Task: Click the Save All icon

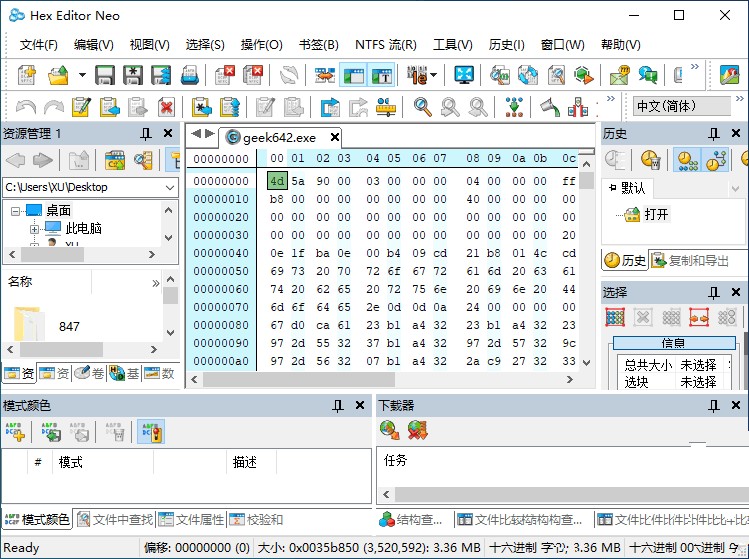Action: pyautogui.click(x=161, y=75)
